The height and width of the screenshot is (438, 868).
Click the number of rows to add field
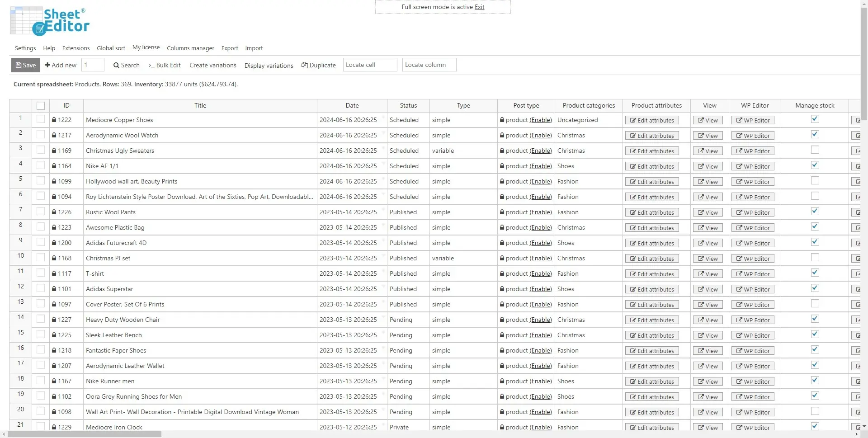tap(93, 65)
